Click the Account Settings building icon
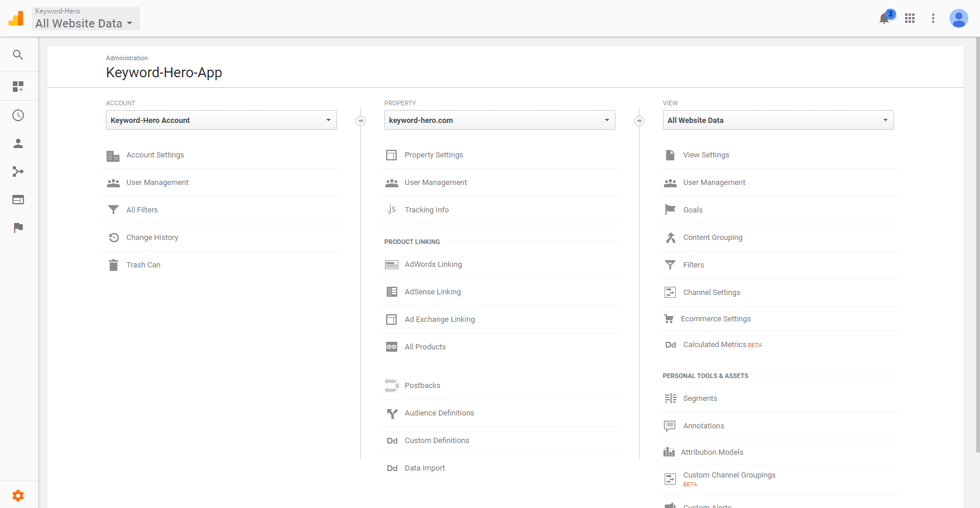 pos(113,156)
